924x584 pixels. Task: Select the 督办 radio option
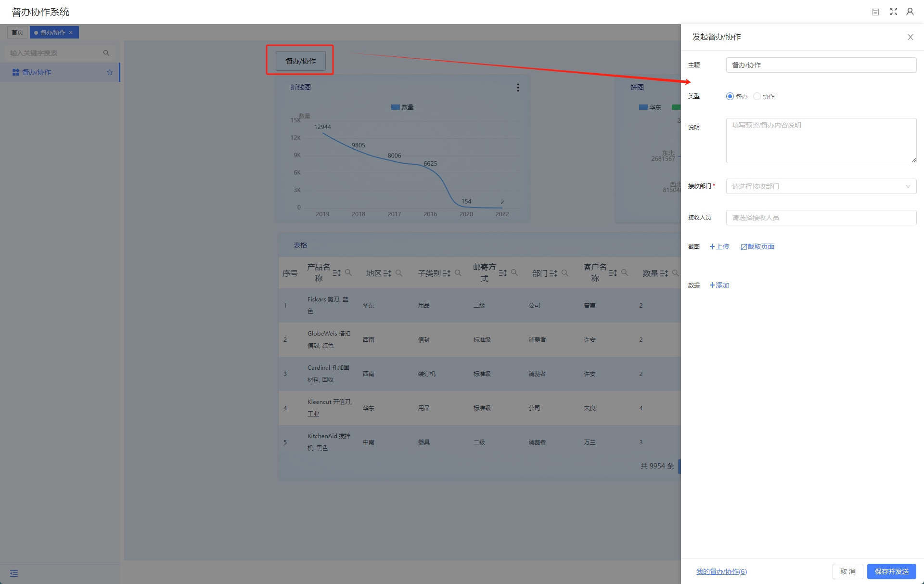tap(730, 96)
